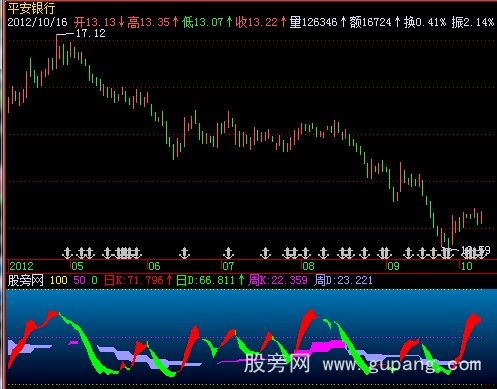
Task: Click the magenta 50 level label
Action: (79, 280)
